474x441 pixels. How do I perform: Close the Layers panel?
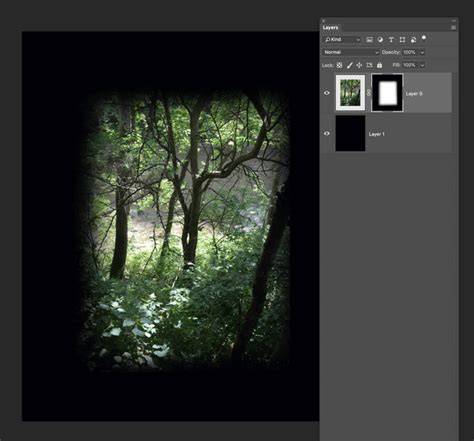coord(323,21)
